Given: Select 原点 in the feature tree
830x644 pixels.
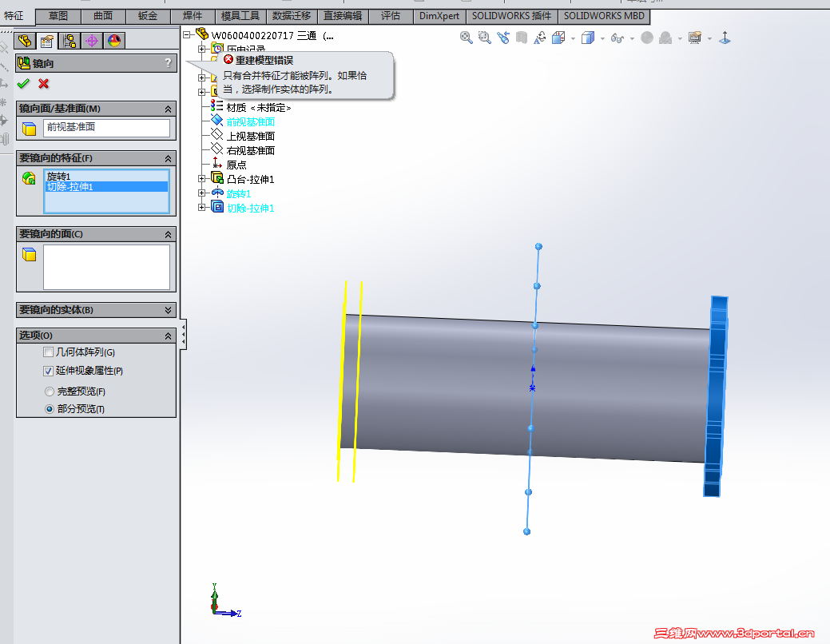Looking at the screenshot, I should 236,165.
